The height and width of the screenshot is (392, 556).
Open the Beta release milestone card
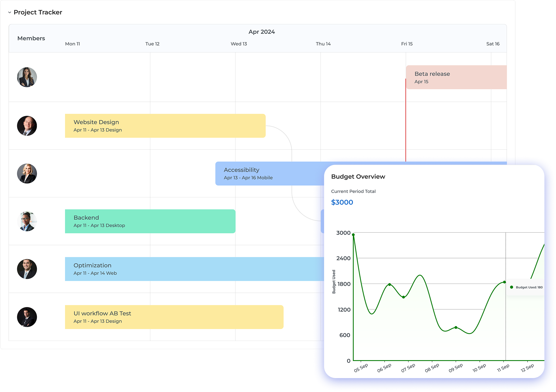click(x=456, y=77)
